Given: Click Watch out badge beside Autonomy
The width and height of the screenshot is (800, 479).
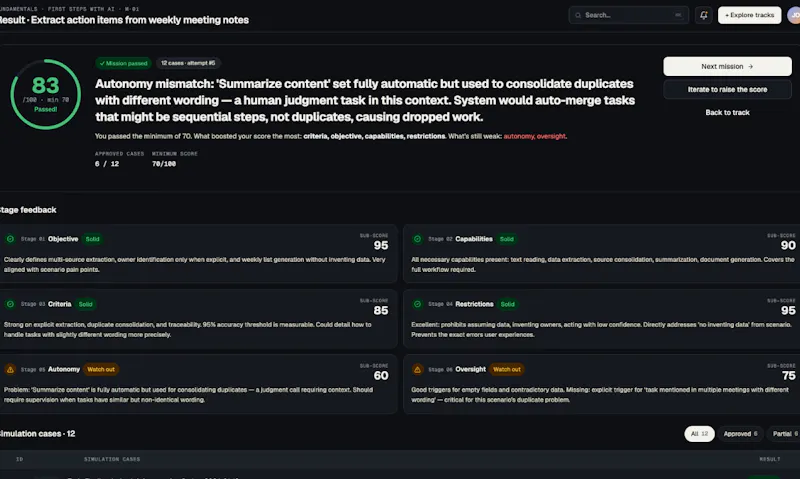Looking at the screenshot, I should [101, 369].
